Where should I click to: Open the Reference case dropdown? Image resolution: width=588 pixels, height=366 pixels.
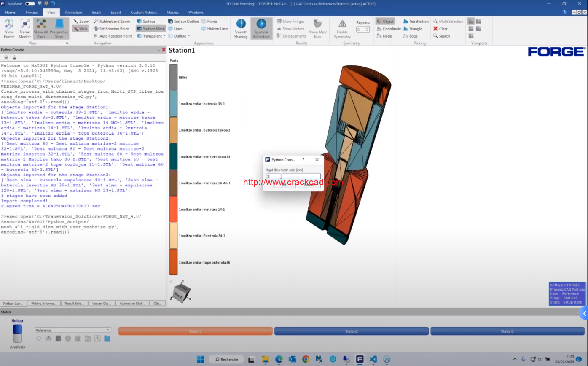(72, 330)
